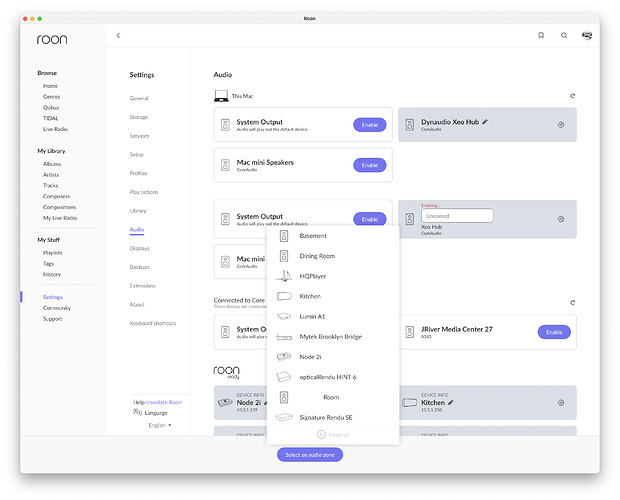Enable JRiver Media Center 27
This screenshot has height=500, width=620.
(x=554, y=332)
